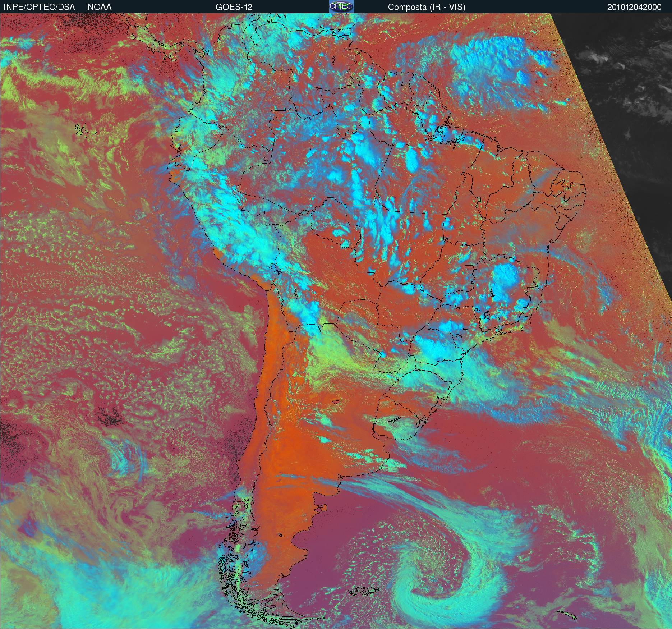Click the NOAA label in the header
Viewport: 672px width, 629px height.
[100, 7]
